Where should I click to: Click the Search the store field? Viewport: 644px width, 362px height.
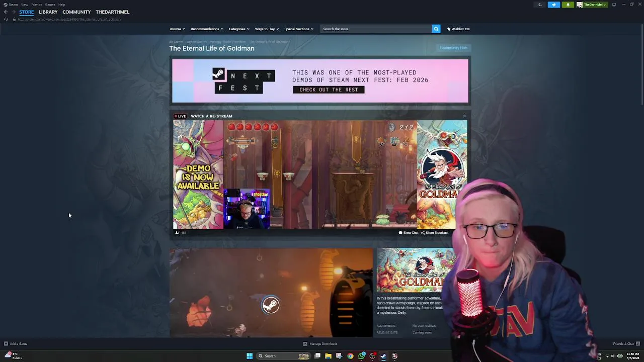376,29
